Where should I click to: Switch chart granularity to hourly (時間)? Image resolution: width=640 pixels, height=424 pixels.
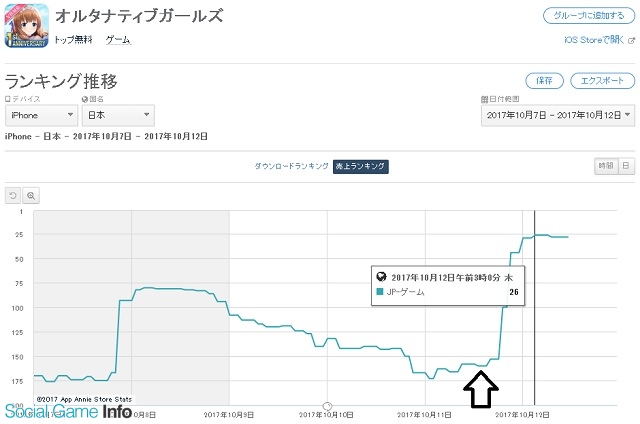click(x=606, y=166)
